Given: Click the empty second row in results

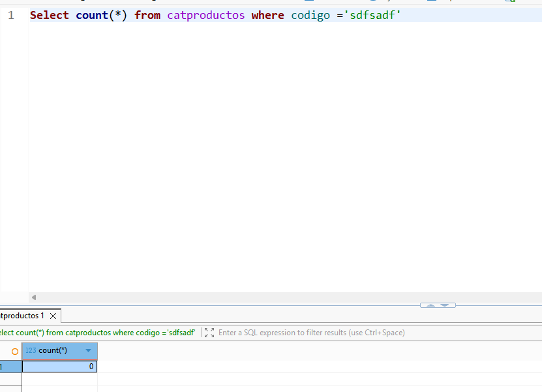Looking at the screenshot, I should (59, 379).
